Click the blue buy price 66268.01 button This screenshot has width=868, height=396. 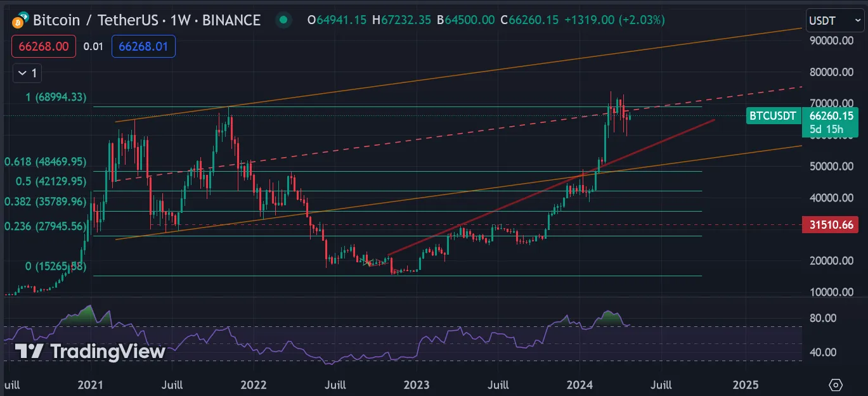pyautogui.click(x=143, y=46)
